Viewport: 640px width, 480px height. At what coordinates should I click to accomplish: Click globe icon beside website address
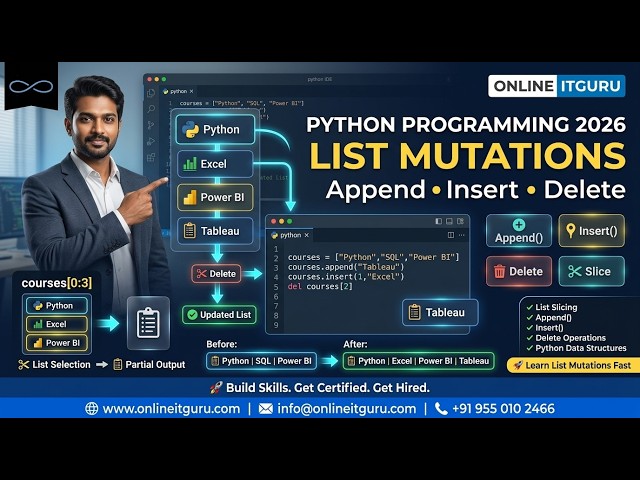tap(91, 409)
